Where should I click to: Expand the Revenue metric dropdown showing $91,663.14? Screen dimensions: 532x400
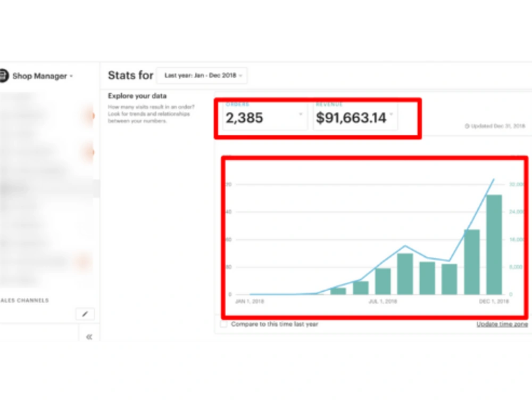coord(355,116)
